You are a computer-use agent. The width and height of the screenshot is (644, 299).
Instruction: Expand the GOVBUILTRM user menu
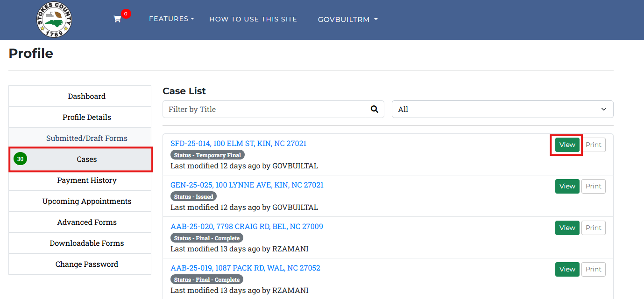[x=348, y=19]
